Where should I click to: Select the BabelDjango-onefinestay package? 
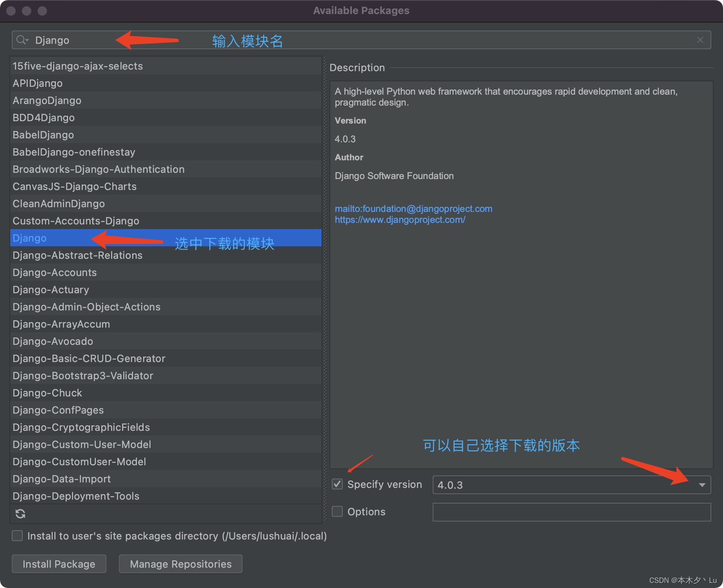pyautogui.click(x=166, y=152)
